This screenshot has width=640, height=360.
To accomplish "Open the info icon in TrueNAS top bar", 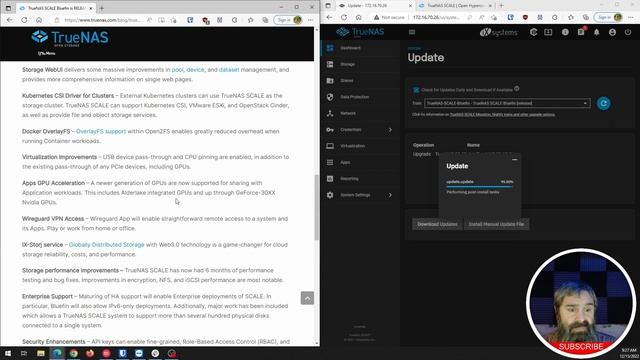I will point(565,32).
